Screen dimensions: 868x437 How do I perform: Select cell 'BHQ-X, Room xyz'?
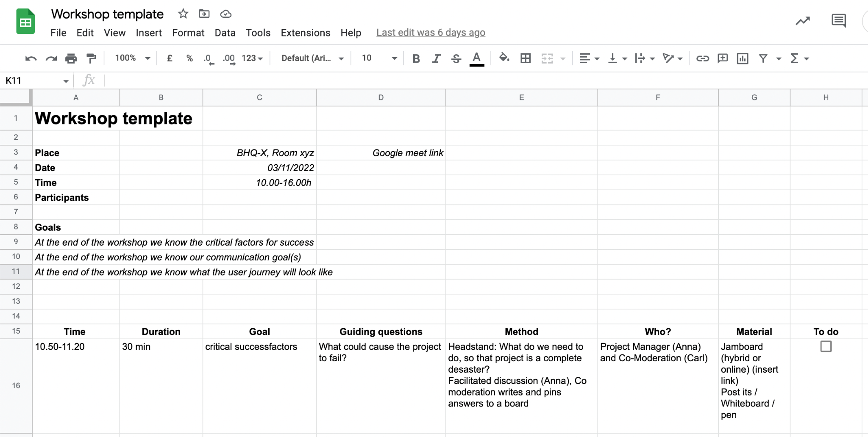pyautogui.click(x=259, y=153)
